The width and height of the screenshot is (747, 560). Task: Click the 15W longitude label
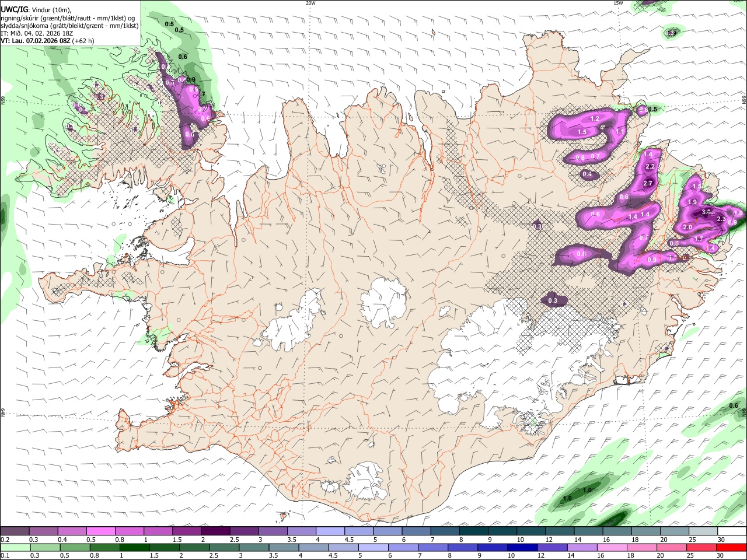click(x=618, y=3)
